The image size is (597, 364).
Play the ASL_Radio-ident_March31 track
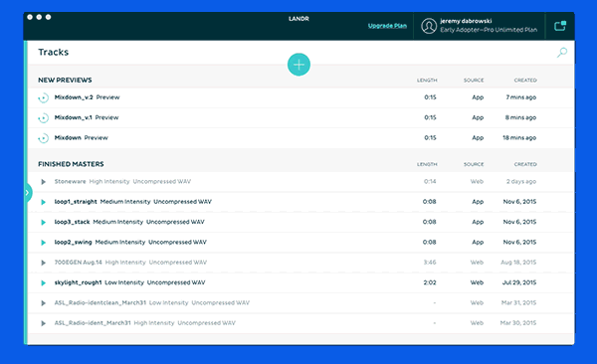click(44, 323)
